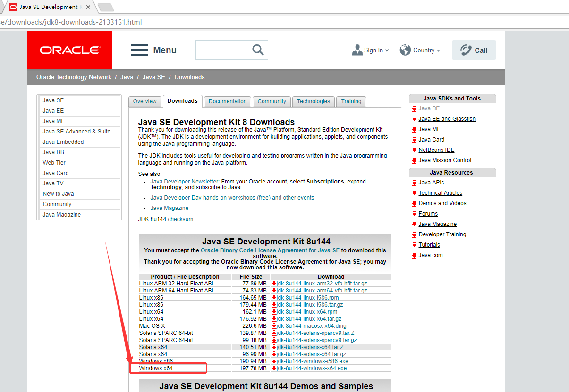Select Java Embedded in left sidebar
Image resolution: width=569 pixels, height=392 pixels.
tap(79, 142)
